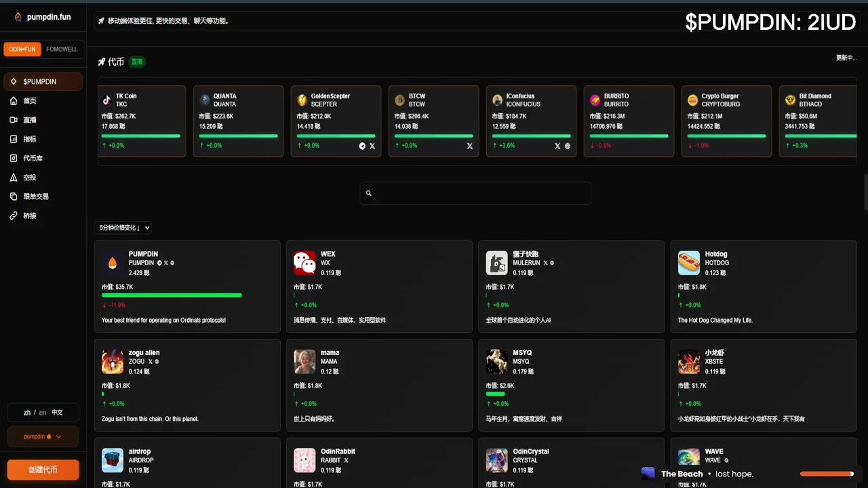The image size is (868, 488).
Task: Click the vault icon beside 代币库
Action: (x=14, y=158)
